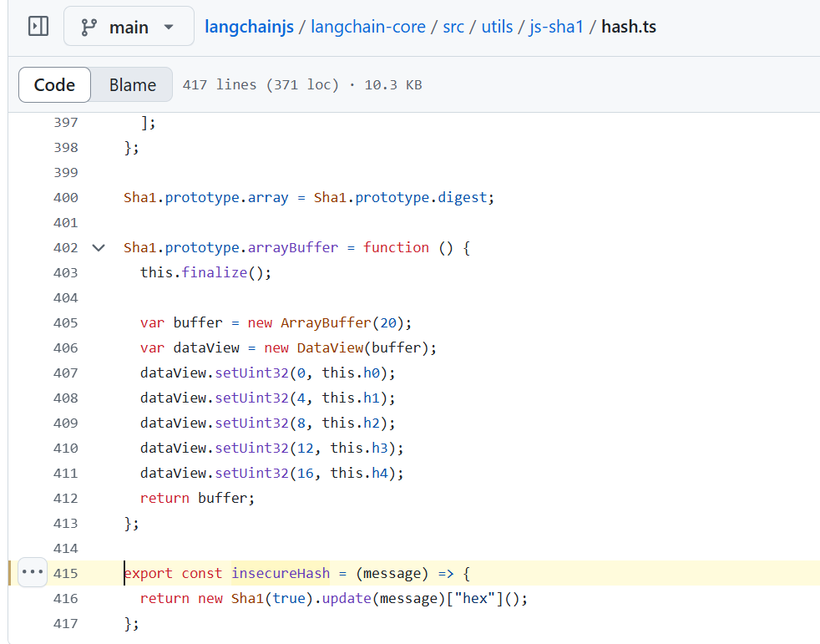This screenshot has height=644, width=820.
Task: Select line number 400
Action: (66, 197)
